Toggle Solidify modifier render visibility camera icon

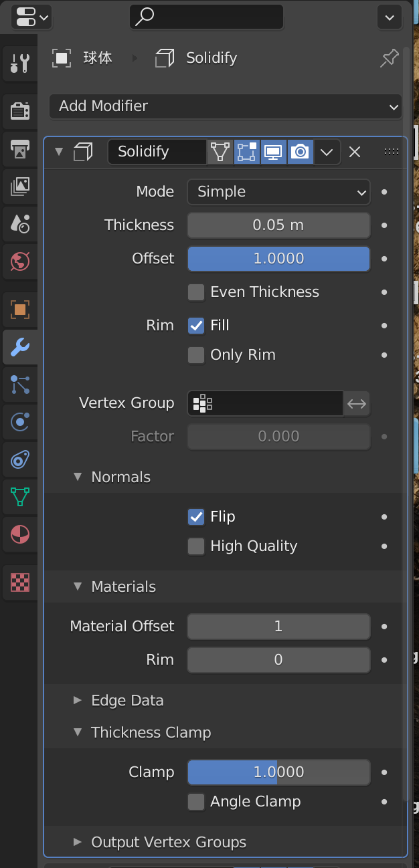[301, 152]
